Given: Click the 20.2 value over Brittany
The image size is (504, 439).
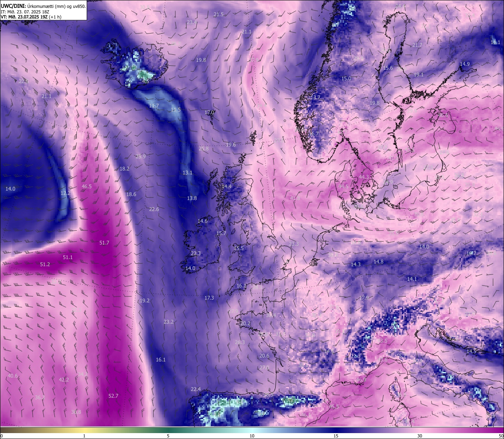Looking at the screenshot, I should (245, 323).
